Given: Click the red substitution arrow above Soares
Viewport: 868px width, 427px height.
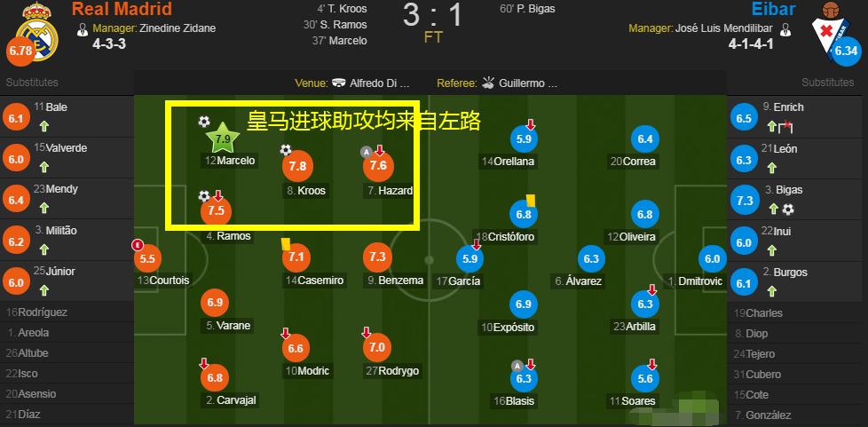Looking at the screenshot, I should 652,363.
